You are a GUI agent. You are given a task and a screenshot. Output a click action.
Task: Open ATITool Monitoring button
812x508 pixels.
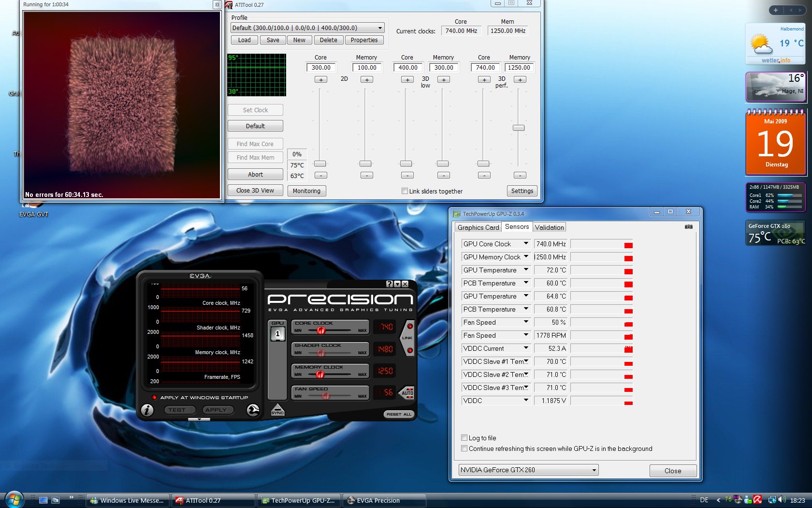pos(306,191)
